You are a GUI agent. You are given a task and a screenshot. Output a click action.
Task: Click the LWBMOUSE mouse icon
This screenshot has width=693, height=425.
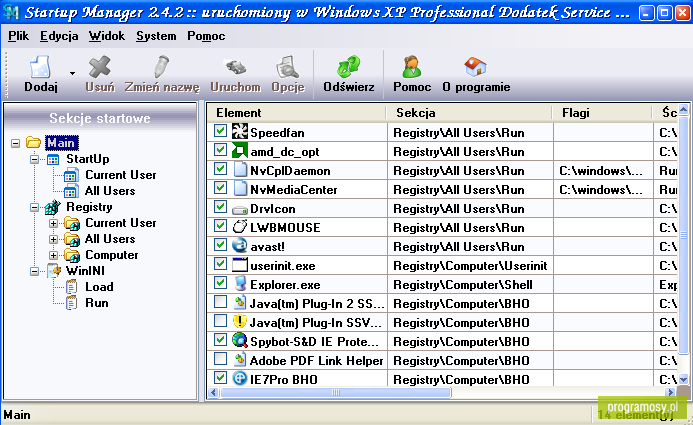click(x=240, y=227)
